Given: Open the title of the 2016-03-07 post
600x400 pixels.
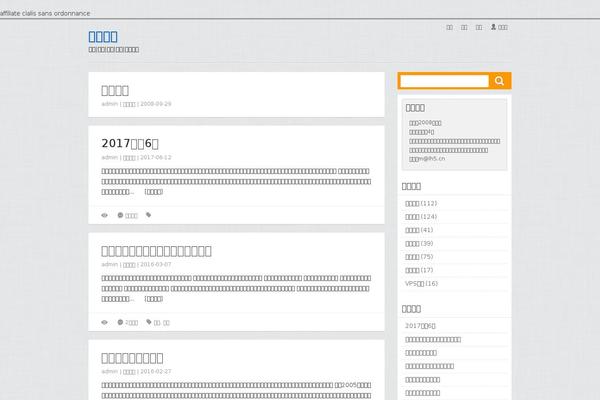Looking at the screenshot, I should click(x=156, y=251).
